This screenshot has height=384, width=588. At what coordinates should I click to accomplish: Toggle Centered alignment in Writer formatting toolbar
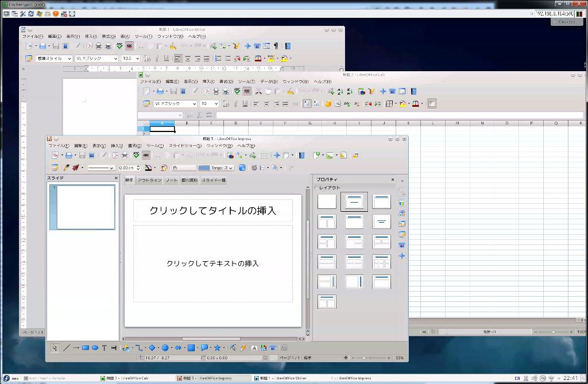[x=188, y=58]
